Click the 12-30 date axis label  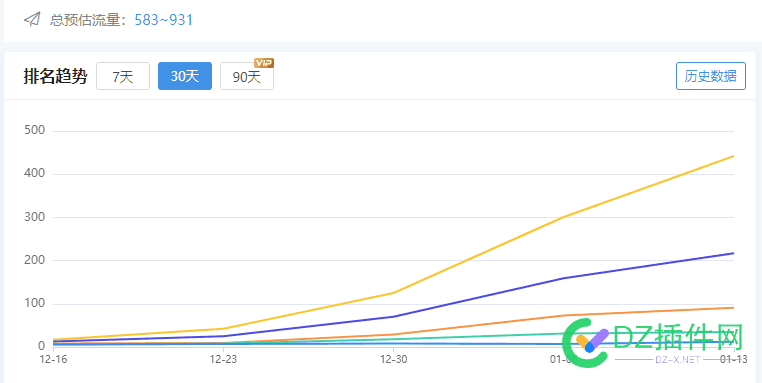coord(394,359)
